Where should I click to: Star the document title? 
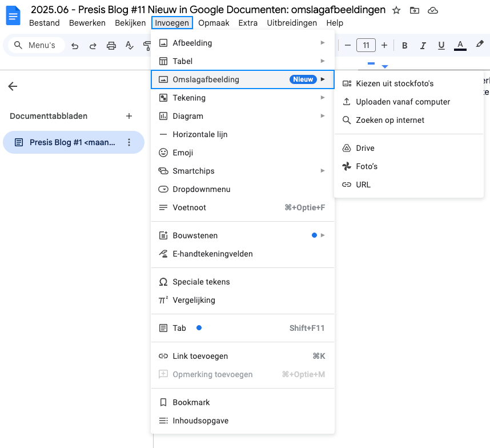(396, 10)
